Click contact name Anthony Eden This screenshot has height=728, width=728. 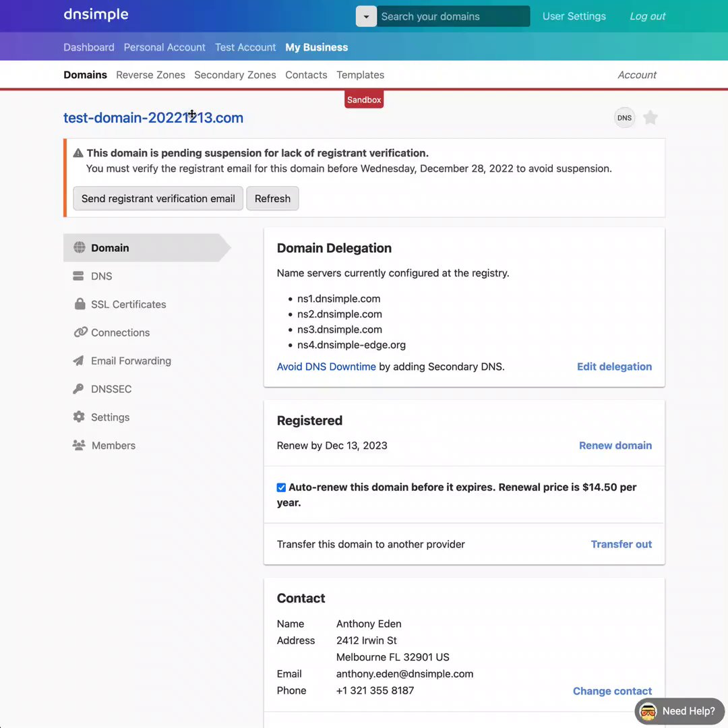coord(369,624)
